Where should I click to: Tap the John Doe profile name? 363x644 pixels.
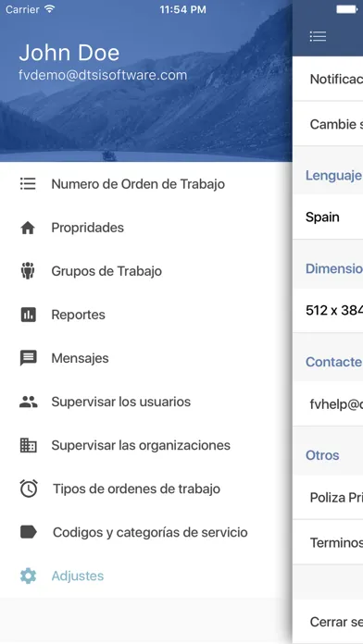pyautogui.click(x=69, y=53)
